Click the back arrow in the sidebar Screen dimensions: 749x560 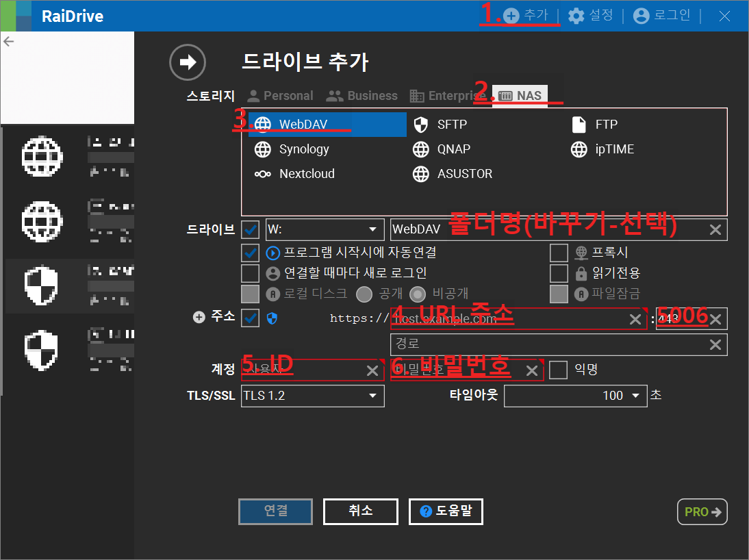pos(9,42)
